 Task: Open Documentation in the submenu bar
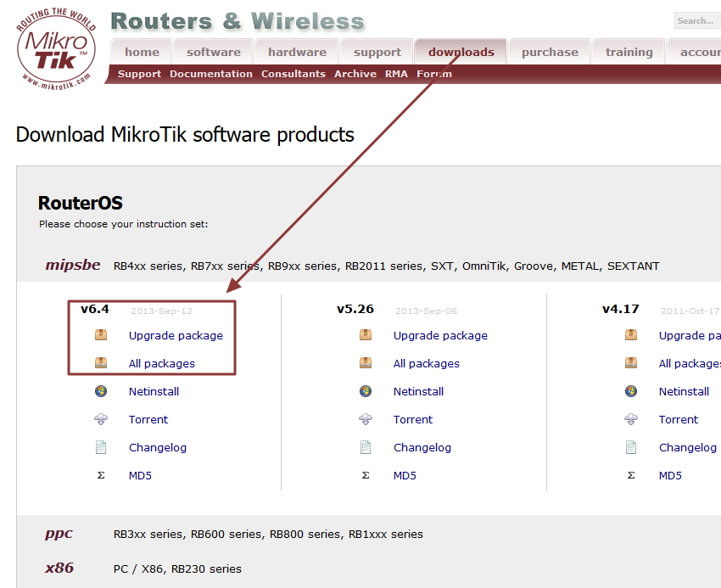[x=210, y=74]
